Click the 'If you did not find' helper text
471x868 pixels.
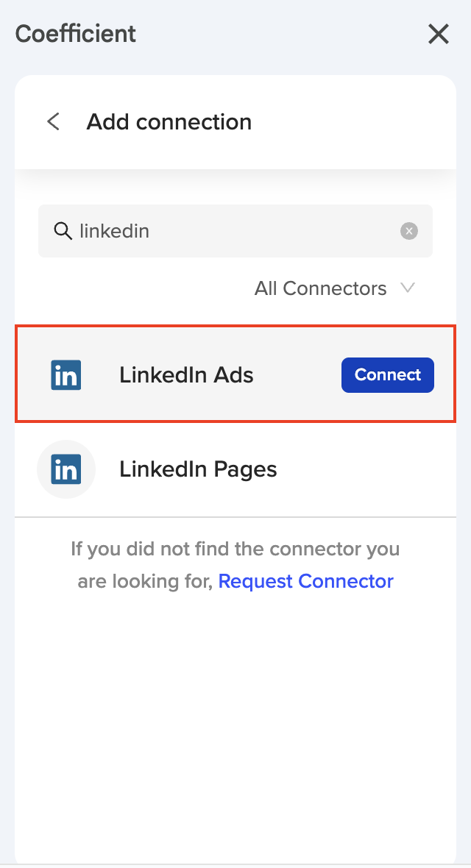[x=235, y=549]
